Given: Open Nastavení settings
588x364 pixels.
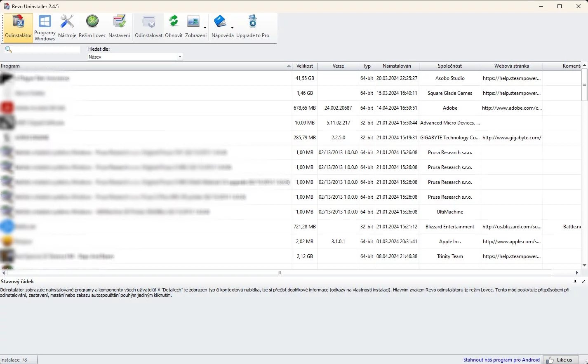Looking at the screenshot, I should tap(119, 28).
